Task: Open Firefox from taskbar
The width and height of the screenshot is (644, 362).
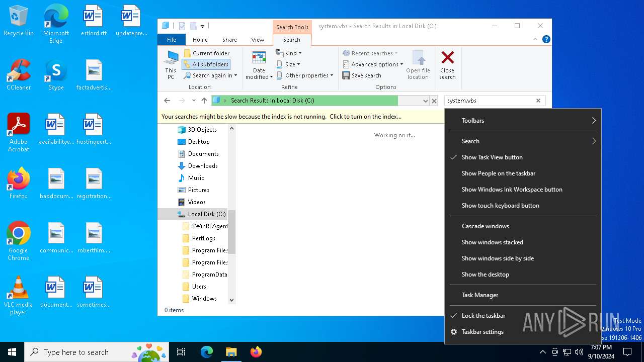Action: click(256, 352)
